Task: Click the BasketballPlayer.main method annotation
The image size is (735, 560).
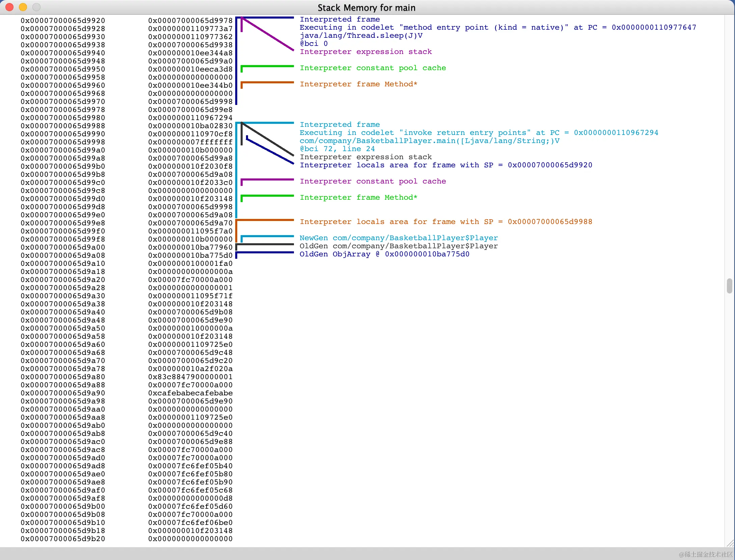Action: pos(429,141)
